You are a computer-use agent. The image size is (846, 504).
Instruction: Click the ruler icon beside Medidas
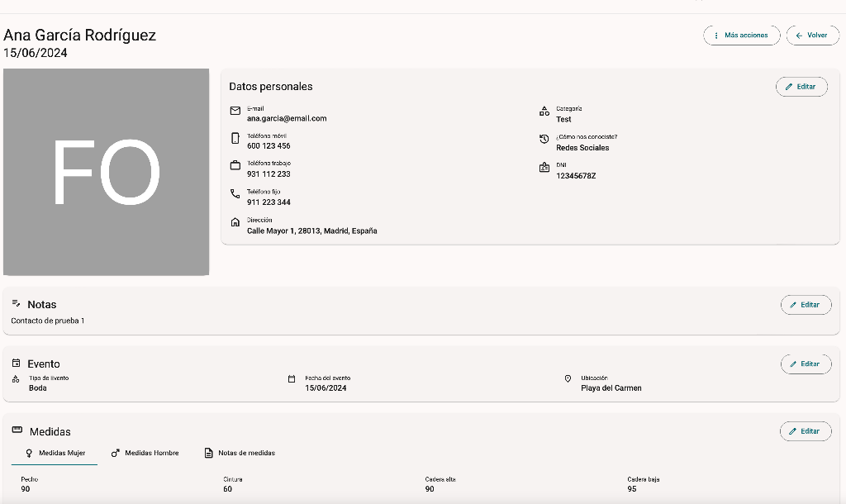click(x=17, y=430)
